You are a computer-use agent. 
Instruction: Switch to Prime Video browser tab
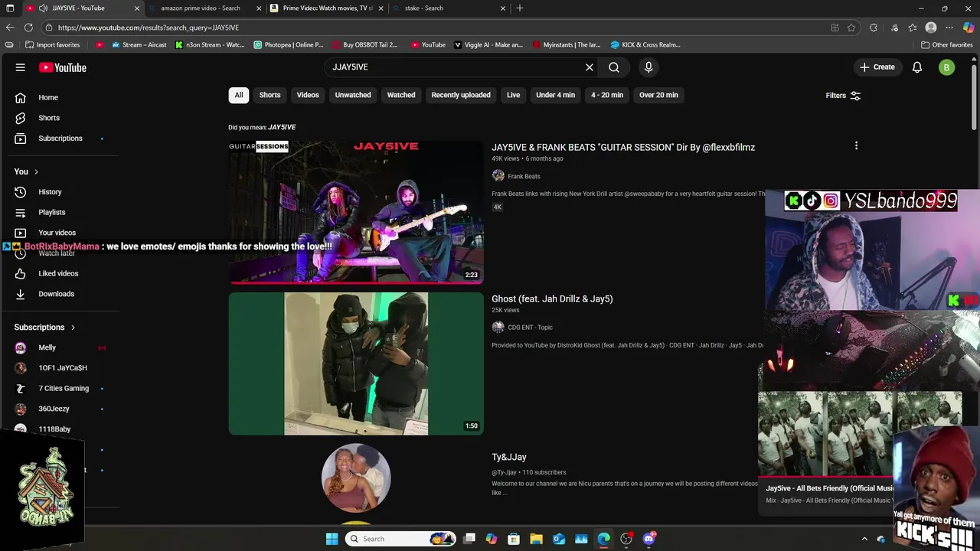(328, 8)
